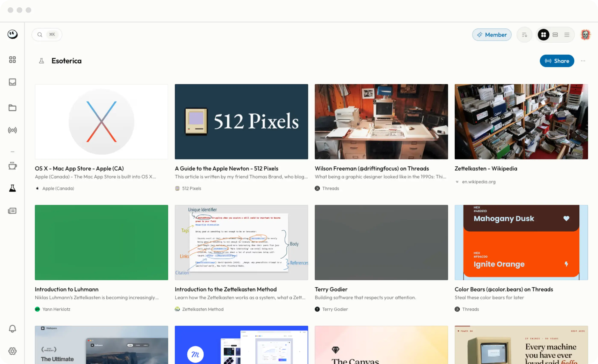
Task: Click the Esoterica collection title
Action: tap(67, 61)
